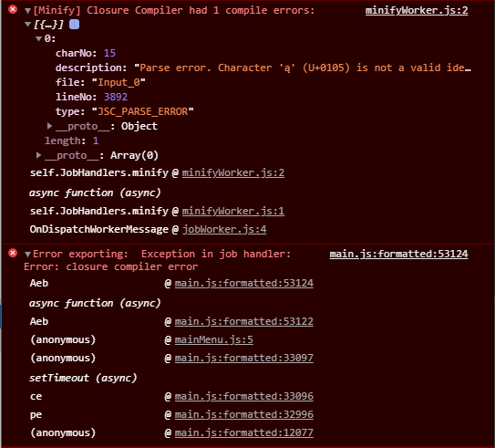Collapse the Minify Closure Compiler error message

27,11
